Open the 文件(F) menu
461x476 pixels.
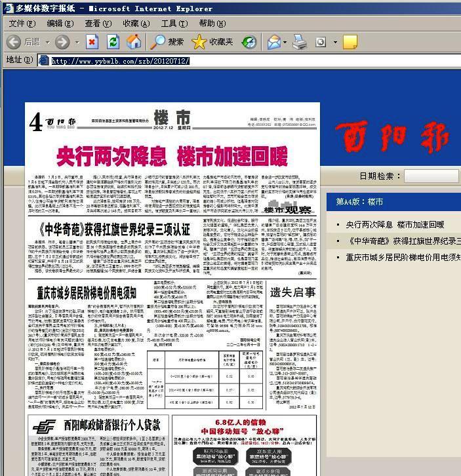(x=22, y=23)
